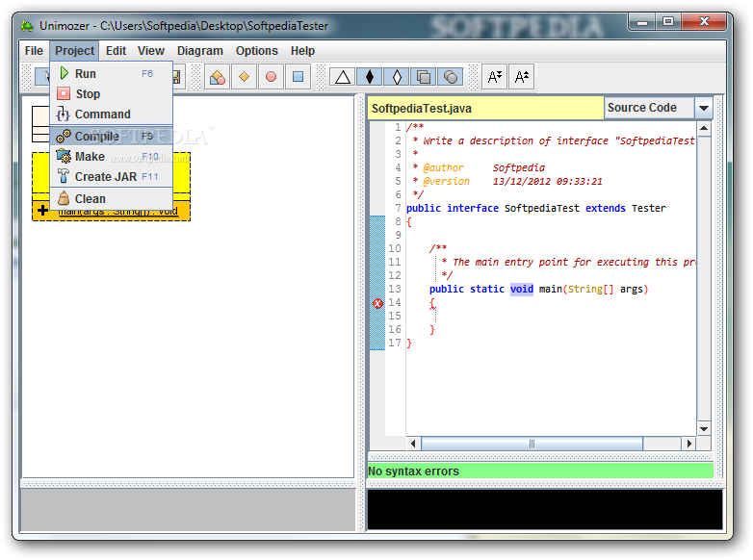This screenshot has width=753, height=560.
Task: Click the decrease font size icon
Action: [495, 77]
